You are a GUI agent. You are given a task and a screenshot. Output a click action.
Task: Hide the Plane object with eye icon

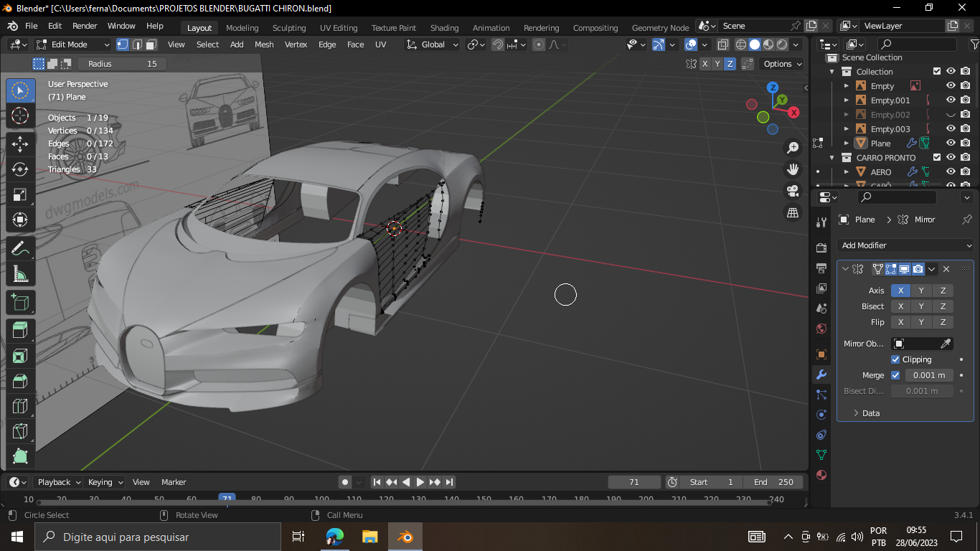pyautogui.click(x=951, y=143)
